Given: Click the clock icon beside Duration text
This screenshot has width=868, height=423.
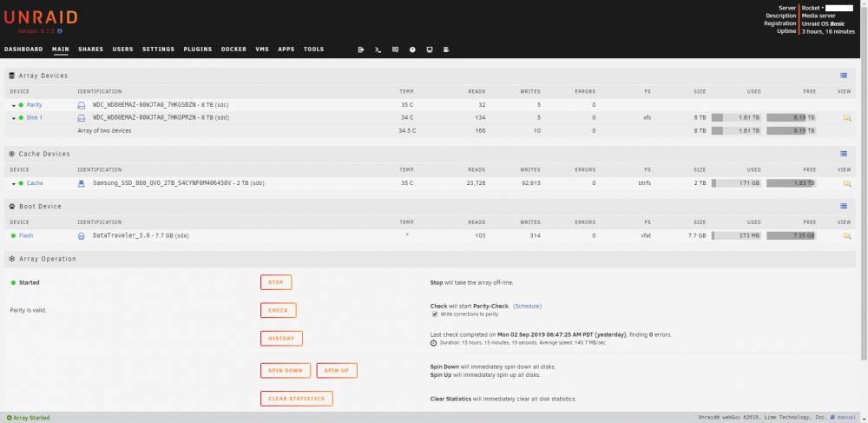Looking at the screenshot, I should pyautogui.click(x=433, y=343).
